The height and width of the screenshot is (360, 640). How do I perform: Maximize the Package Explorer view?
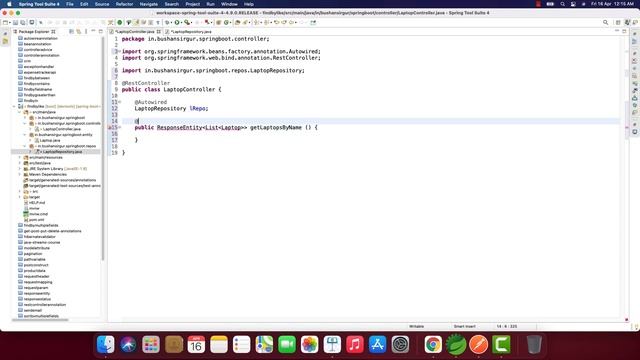click(x=100, y=31)
